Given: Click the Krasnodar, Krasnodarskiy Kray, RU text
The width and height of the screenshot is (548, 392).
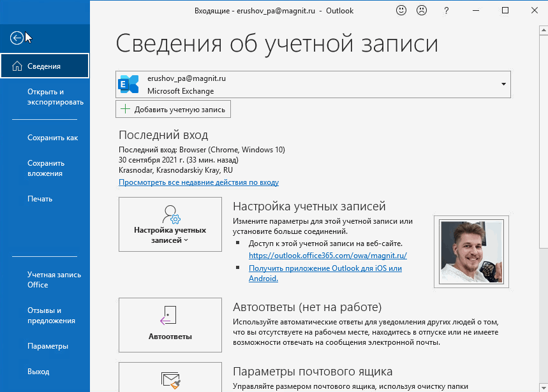Looking at the screenshot, I should click(x=176, y=170).
